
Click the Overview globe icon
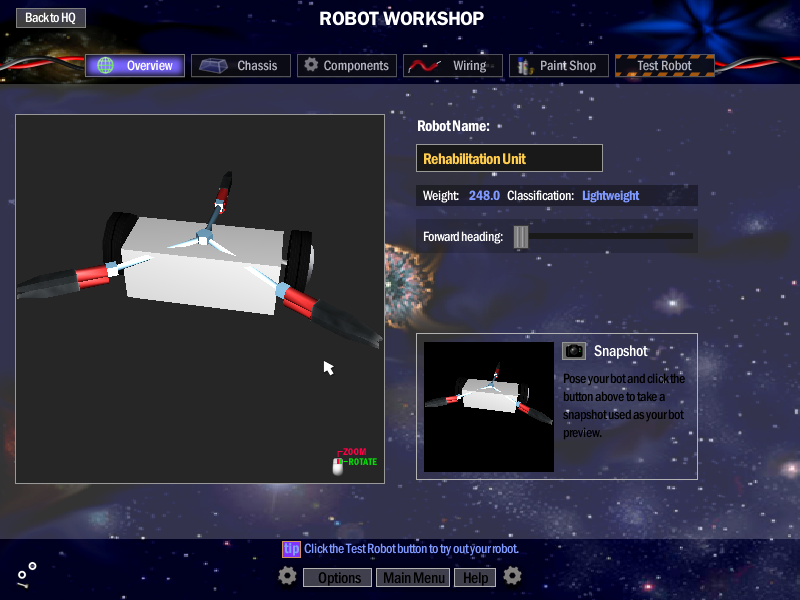[106, 65]
